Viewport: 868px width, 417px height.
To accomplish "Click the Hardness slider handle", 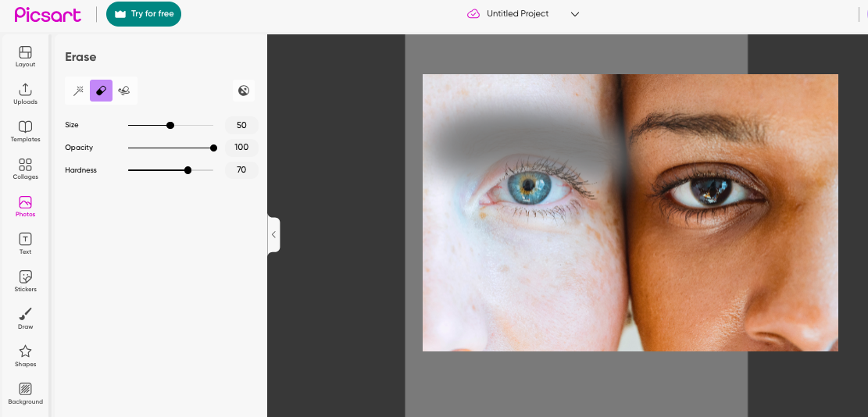I will point(188,170).
